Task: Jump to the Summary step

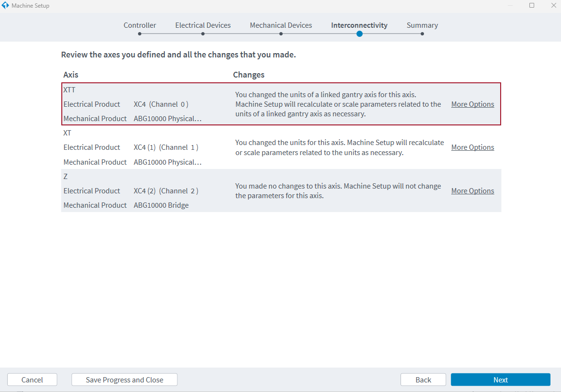Action: pos(422,25)
